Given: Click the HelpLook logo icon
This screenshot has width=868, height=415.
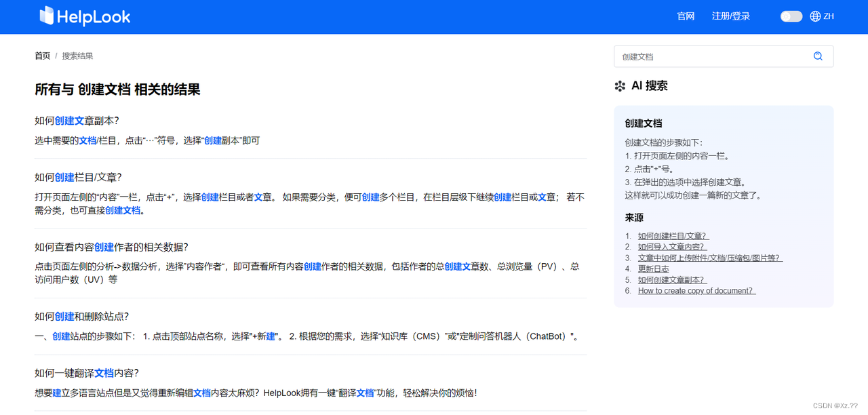Looking at the screenshot, I should (46, 16).
